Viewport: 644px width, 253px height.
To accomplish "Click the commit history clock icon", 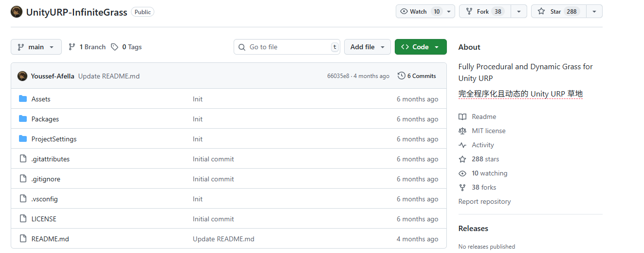I will [402, 76].
